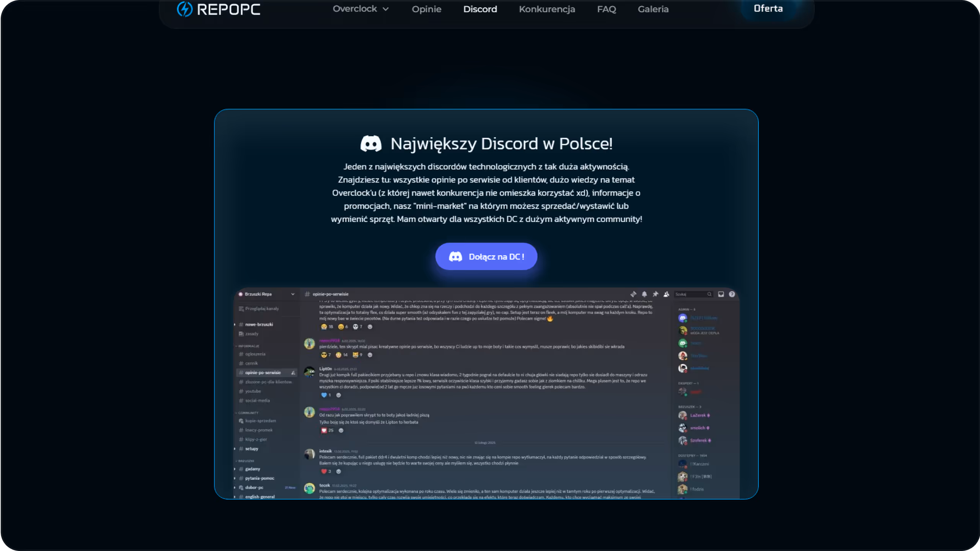Open the inbox icon in Discord header

721,294
